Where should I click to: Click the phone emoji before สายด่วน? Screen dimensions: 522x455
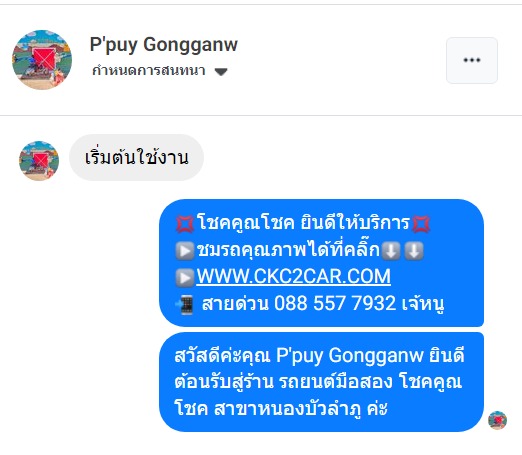[x=185, y=304]
